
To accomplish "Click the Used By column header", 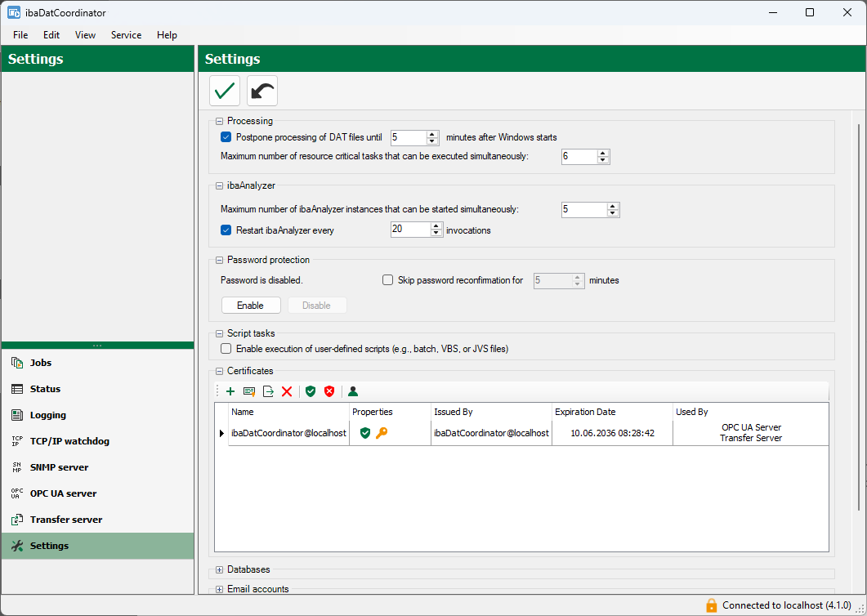I will [750, 412].
